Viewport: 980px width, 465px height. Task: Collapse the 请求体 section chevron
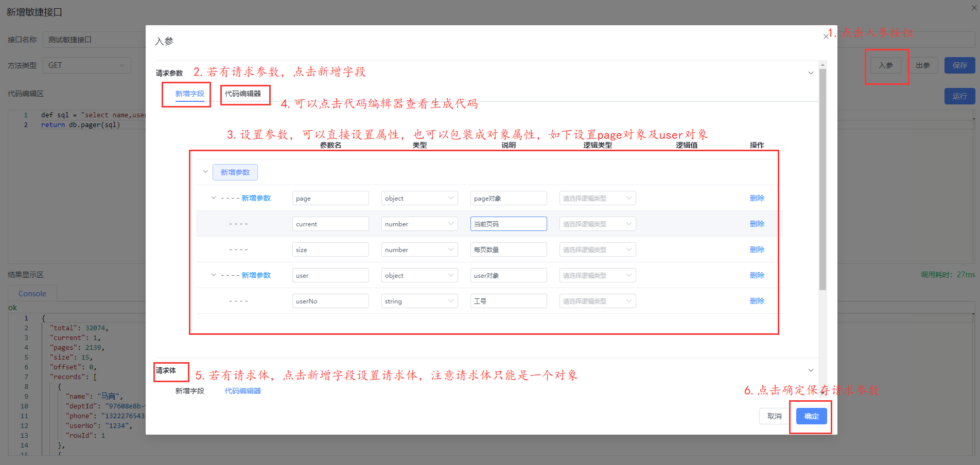coord(811,370)
